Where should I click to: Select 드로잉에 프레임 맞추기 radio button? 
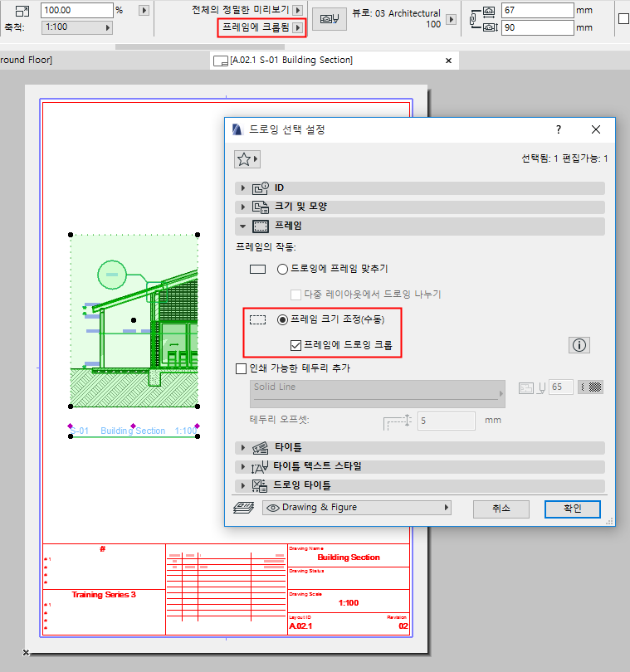tap(282, 269)
